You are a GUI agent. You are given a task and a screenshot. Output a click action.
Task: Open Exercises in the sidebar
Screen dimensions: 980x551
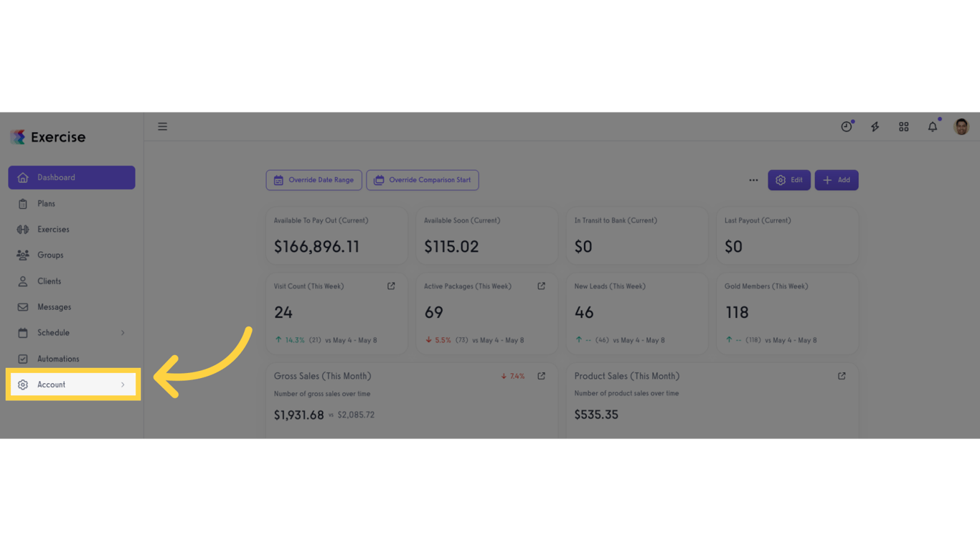click(x=53, y=230)
